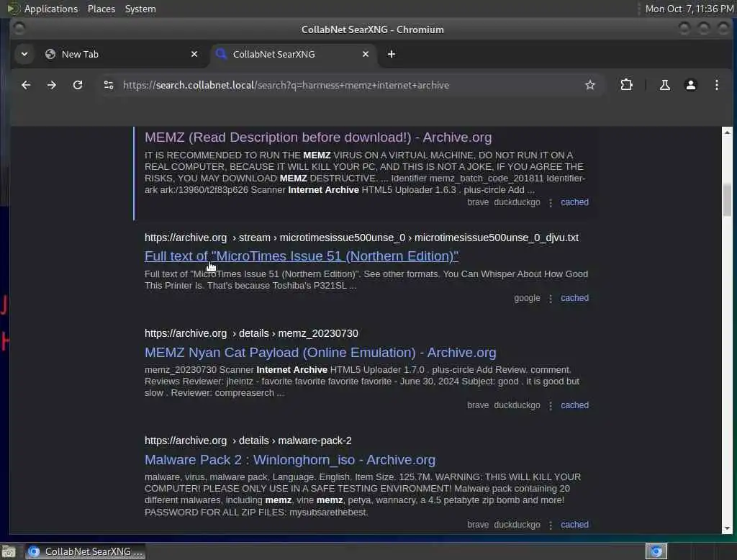Screen dimensions: 737x560
Task: Click duckduckgo label on MEMZ Read Description result
Action: (517, 202)
